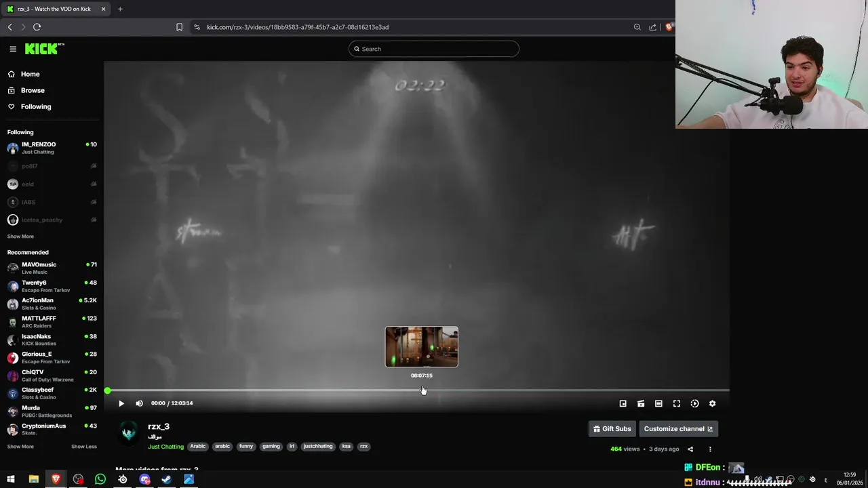Screen dimensions: 868x488
Task: Play the VOD video
Action: click(121, 403)
